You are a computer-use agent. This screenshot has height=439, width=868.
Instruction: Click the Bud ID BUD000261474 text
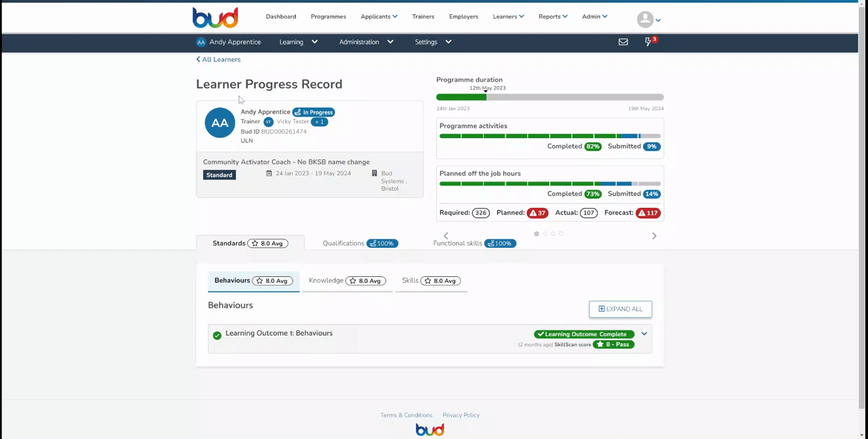point(273,132)
